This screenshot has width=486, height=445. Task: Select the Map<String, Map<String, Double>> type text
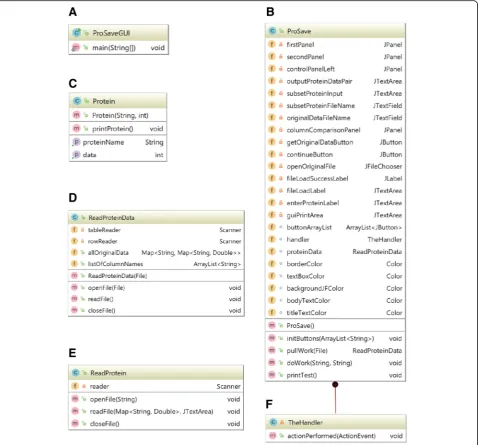pos(191,253)
